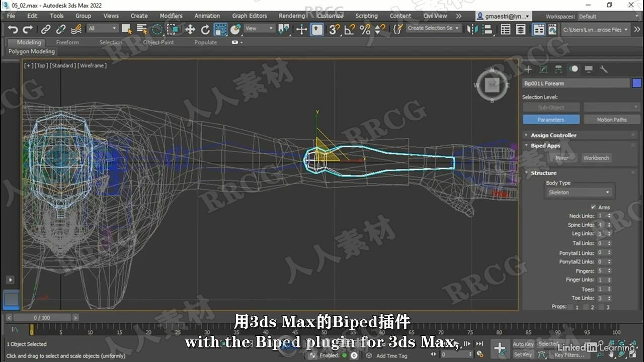
Task: Open the Modify command panel tab
Action: pyautogui.click(x=543, y=69)
